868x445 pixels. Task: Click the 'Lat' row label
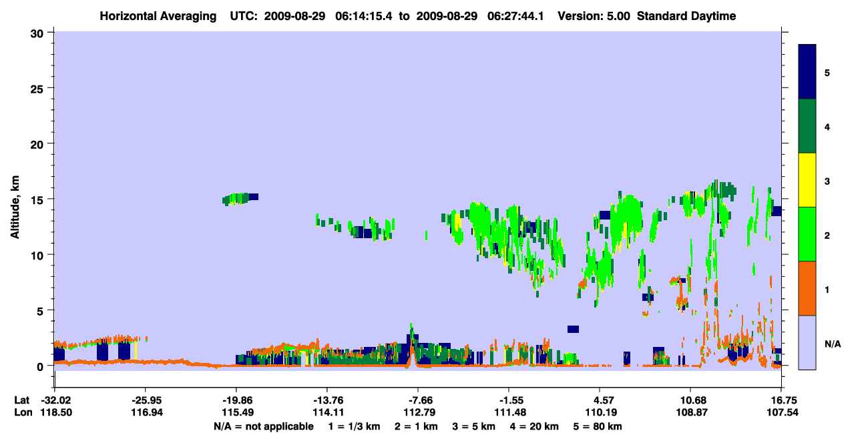(x=21, y=400)
